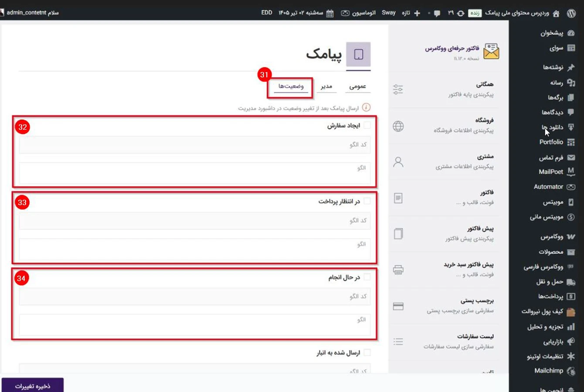The width and height of the screenshot is (584, 392).
Task: Enable the در حال انجام checkbox
Action: click(367, 277)
